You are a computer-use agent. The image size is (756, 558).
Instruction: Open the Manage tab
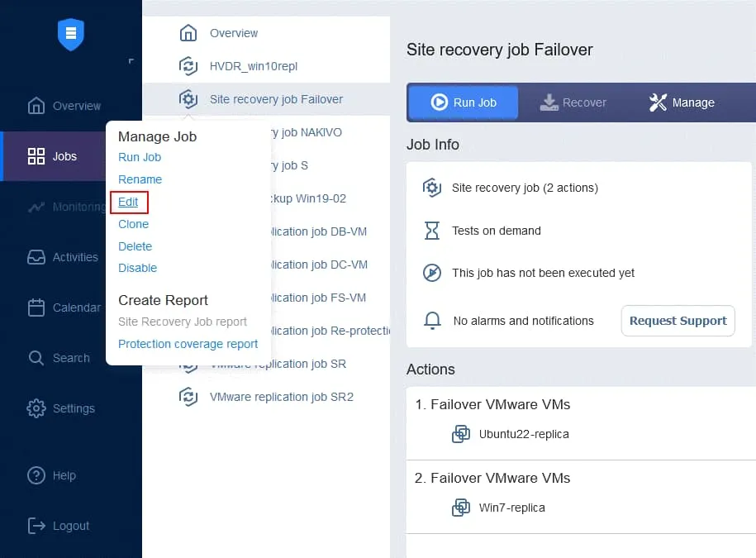682,102
